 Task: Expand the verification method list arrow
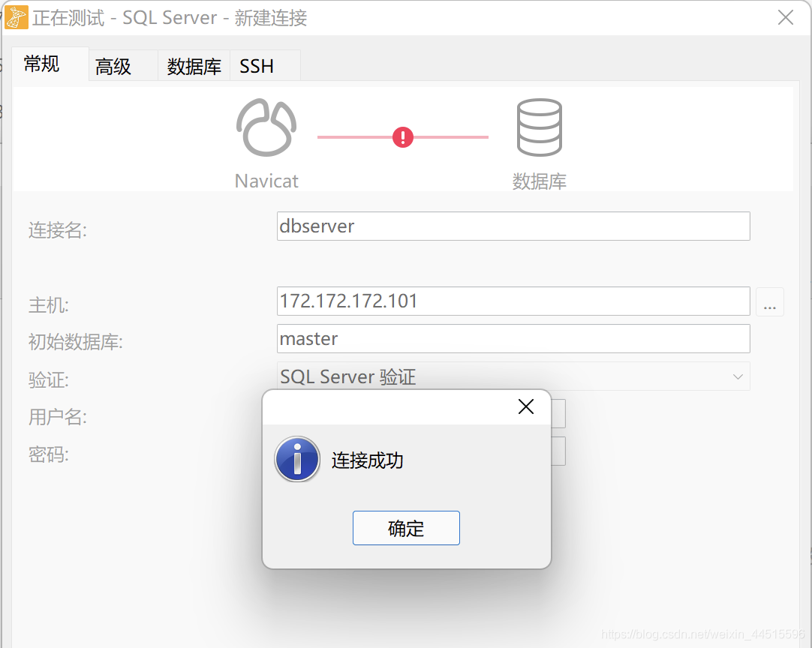[737, 376]
